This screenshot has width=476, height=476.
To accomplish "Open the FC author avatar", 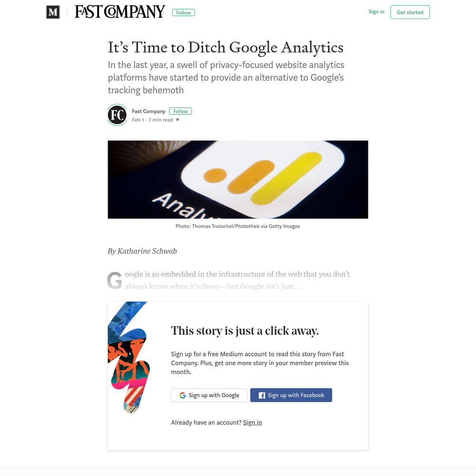I will pos(117,115).
